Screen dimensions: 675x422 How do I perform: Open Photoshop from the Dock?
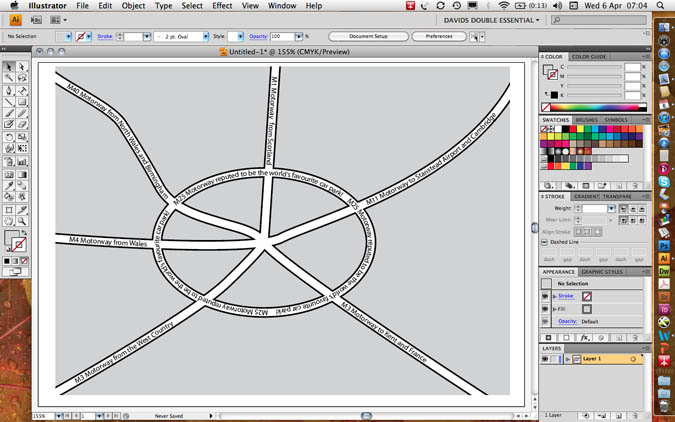664,245
